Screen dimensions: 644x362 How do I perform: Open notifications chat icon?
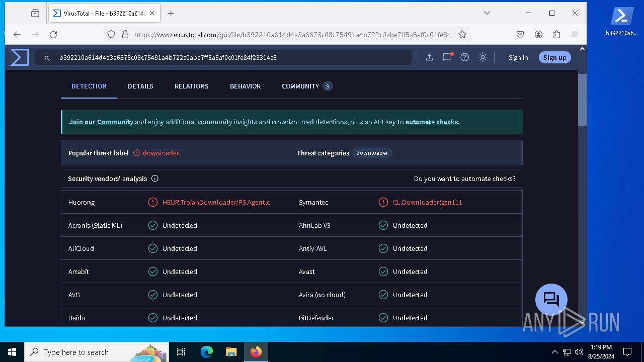coord(447,57)
